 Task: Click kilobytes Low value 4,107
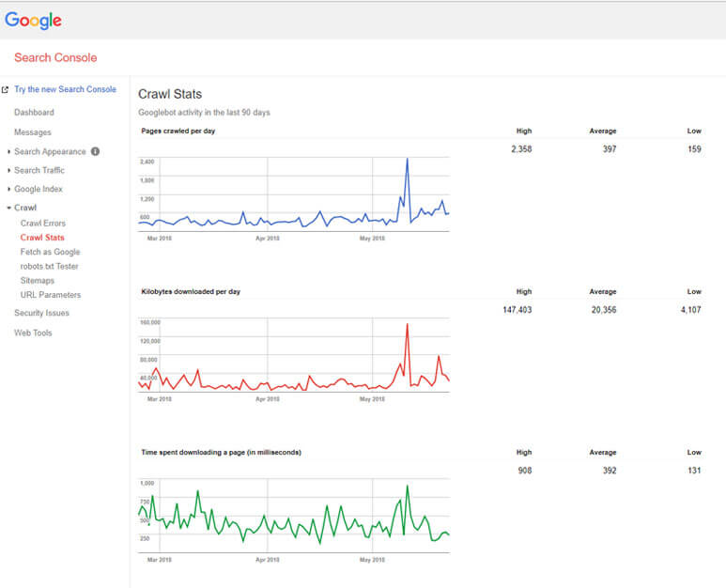pyautogui.click(x=691, y=310)
